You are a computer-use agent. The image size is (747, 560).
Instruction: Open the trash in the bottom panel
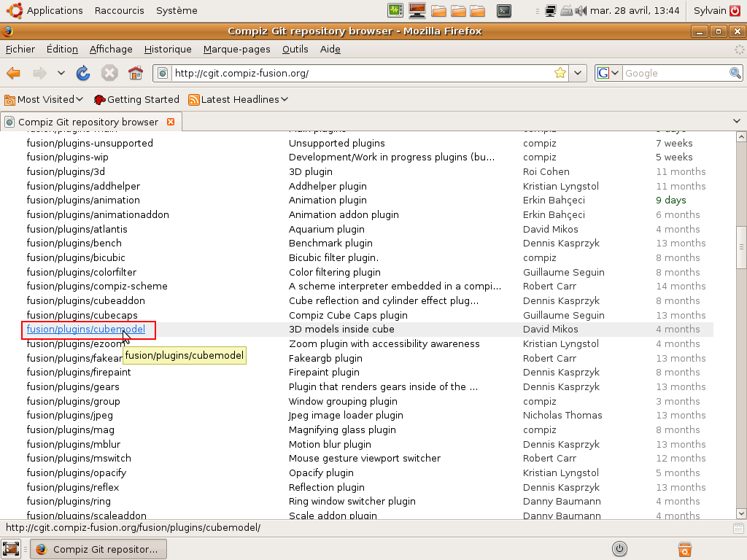(684, 549)
